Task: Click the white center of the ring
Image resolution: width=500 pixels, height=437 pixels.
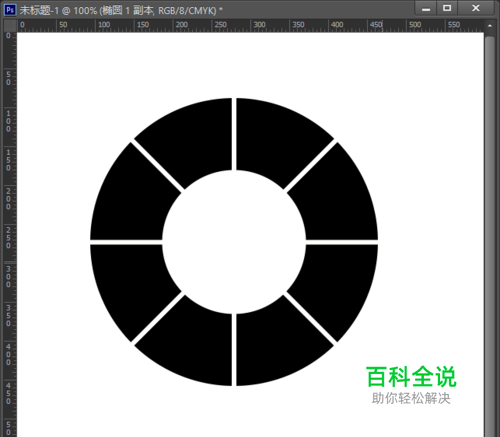Action: tap(234, 242)
